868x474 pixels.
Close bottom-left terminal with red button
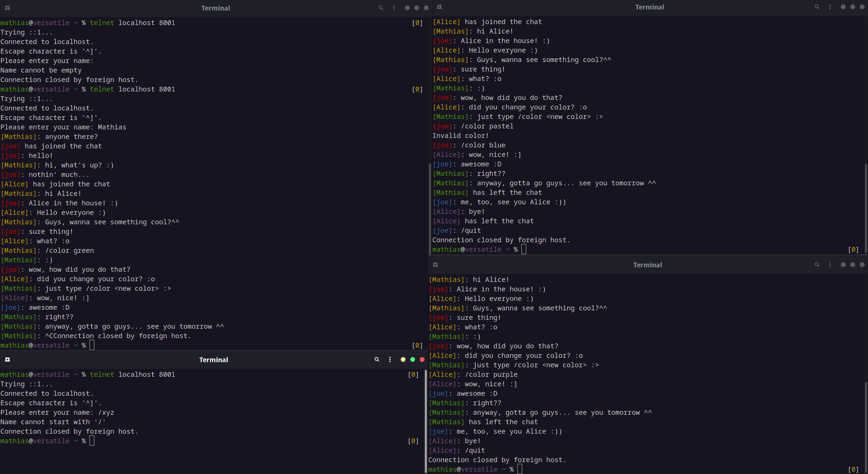[422, 359]
